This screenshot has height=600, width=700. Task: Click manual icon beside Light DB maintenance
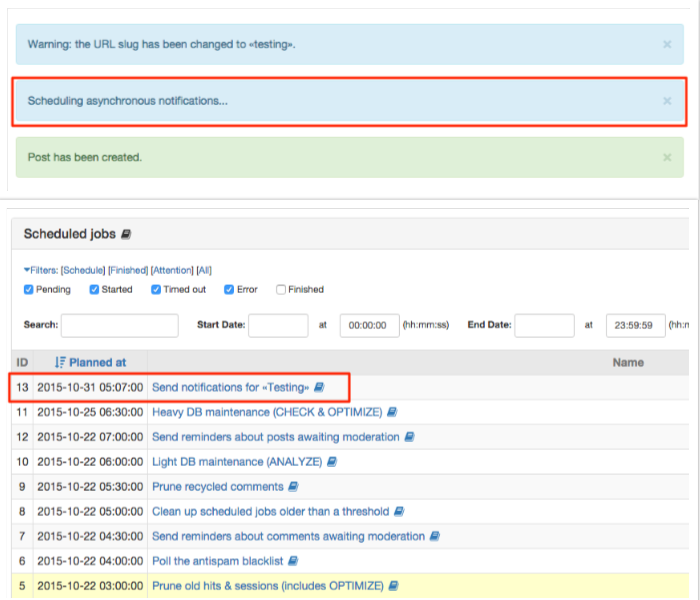tap(331, 462)
